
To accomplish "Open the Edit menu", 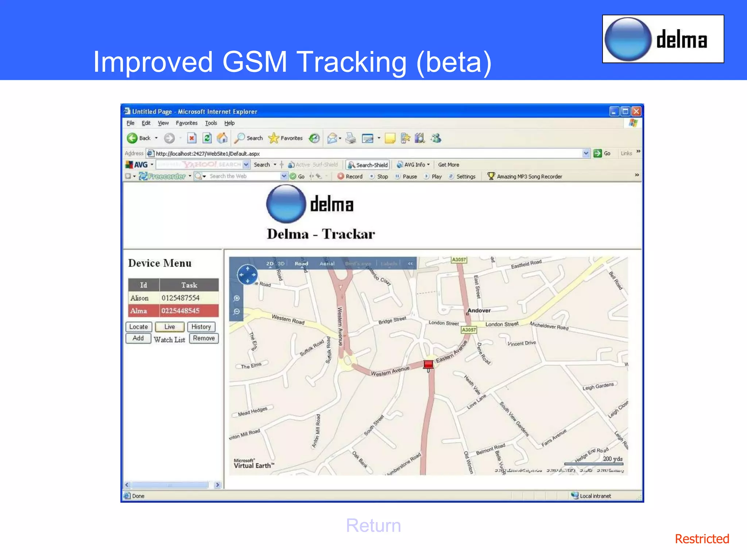I will pos(146,123).
